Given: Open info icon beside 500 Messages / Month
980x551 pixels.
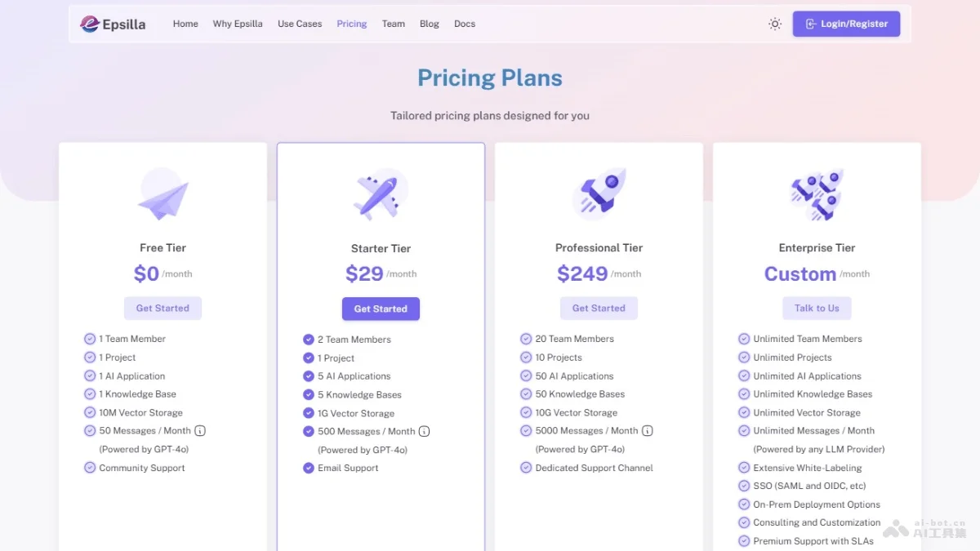Looking at the screenshot, I should pyautogui.click(x=425, y=432).
